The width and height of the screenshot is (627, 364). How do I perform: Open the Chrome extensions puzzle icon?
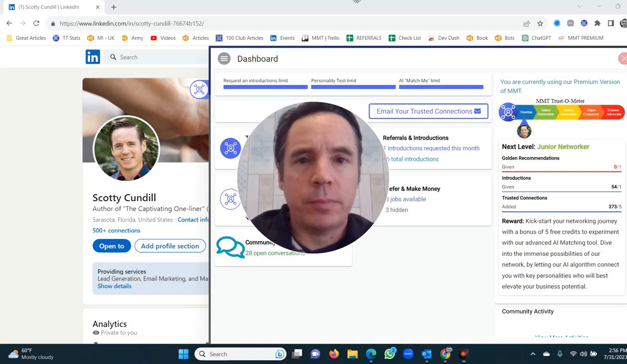click(597, 23)
